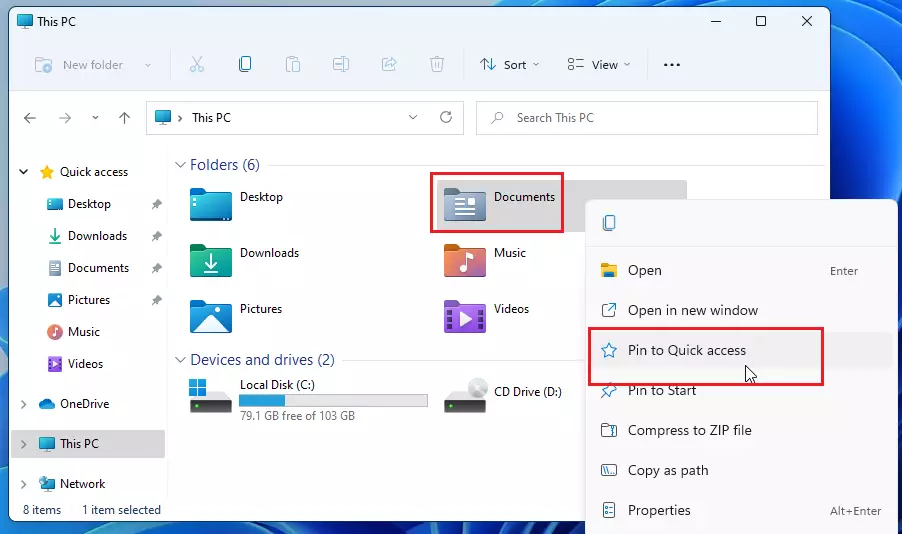Expand the OneDrive tree node
The height and width of the screenshot is (534, 902).
[x=24, y=404]
